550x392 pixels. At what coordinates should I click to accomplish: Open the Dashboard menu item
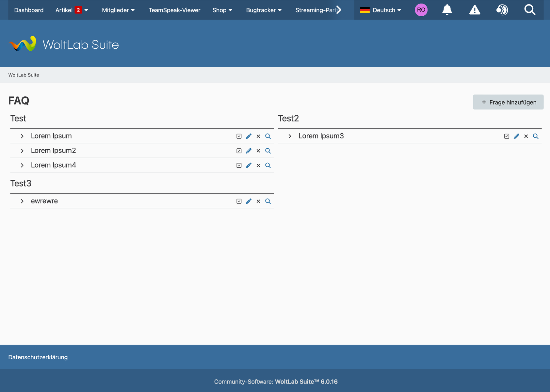point(29,10)
